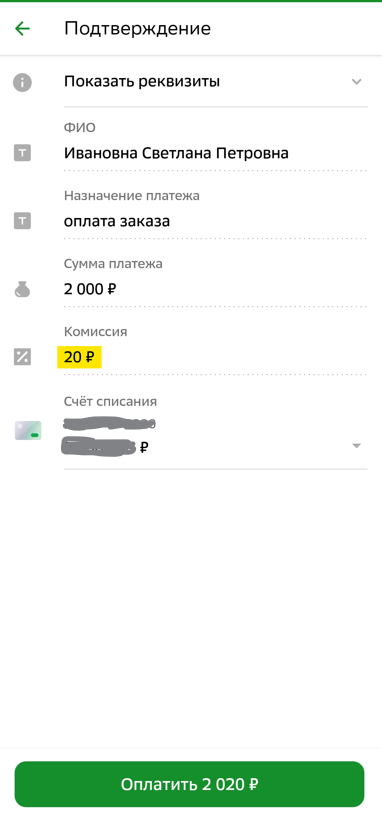Click the text icon beside ФИО
The image size is (382, 817).
point(22,153)
